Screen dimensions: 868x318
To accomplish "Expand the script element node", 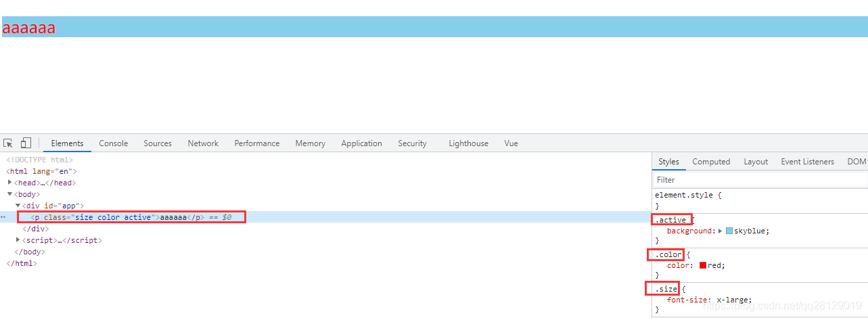I will click(18, 240).
